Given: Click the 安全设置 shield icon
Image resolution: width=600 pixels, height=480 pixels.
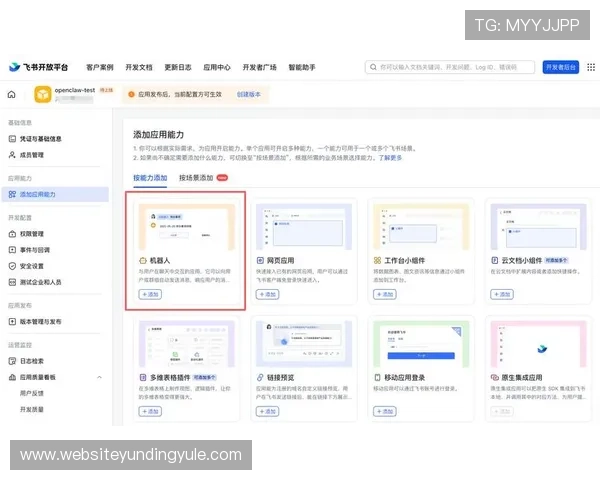Looking at the screenshot, I should [12, 266].
